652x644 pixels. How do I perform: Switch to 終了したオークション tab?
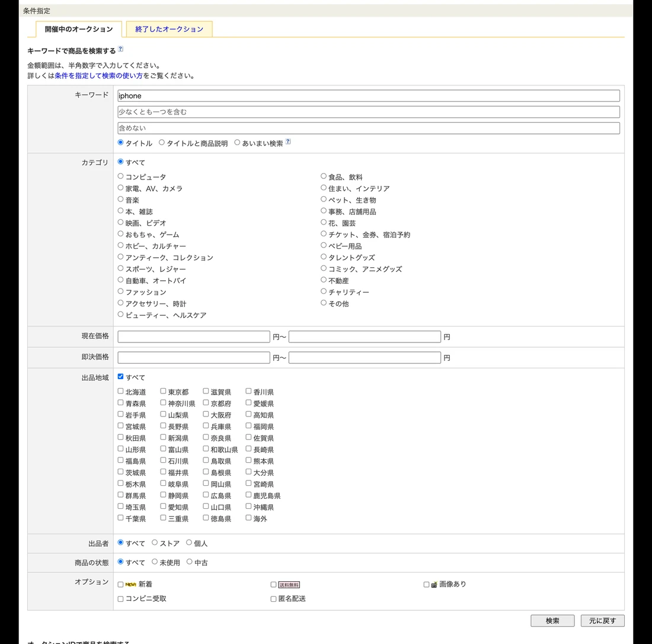click(170, 29)
